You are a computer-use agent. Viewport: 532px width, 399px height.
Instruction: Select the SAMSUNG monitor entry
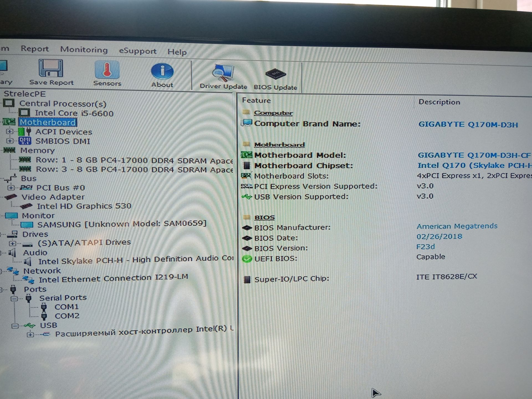(x=122, y=224)
